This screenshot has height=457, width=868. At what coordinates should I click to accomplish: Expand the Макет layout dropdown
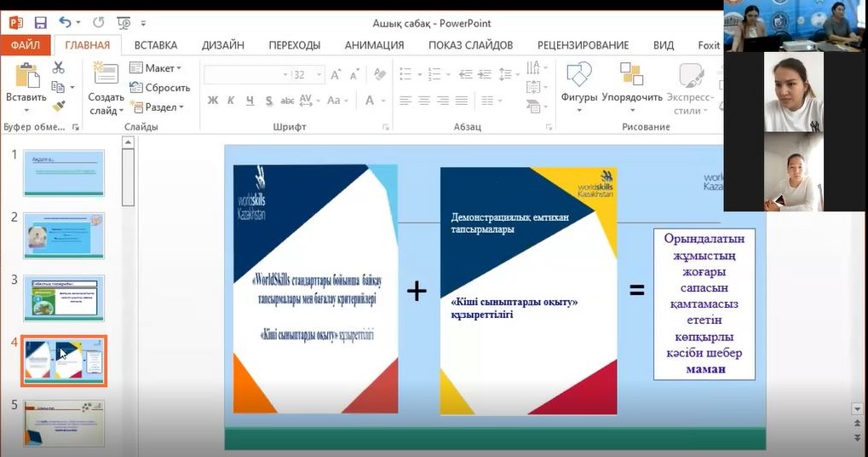point(155,68)
